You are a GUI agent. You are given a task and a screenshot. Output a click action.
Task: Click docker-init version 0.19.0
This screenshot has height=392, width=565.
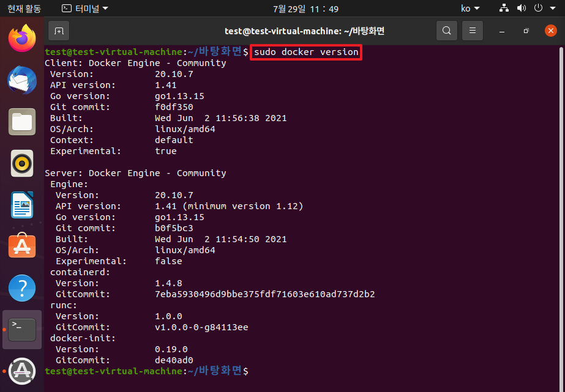click(x=171, y=350)
